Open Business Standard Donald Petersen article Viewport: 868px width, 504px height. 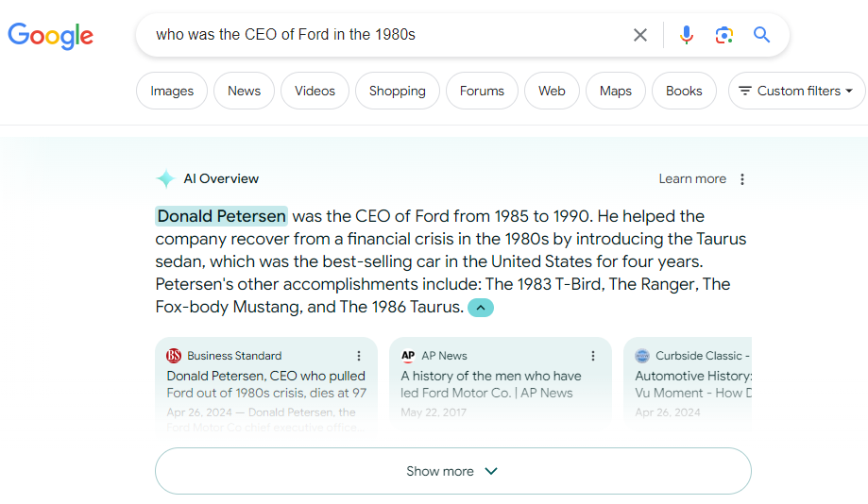[266, 384]
